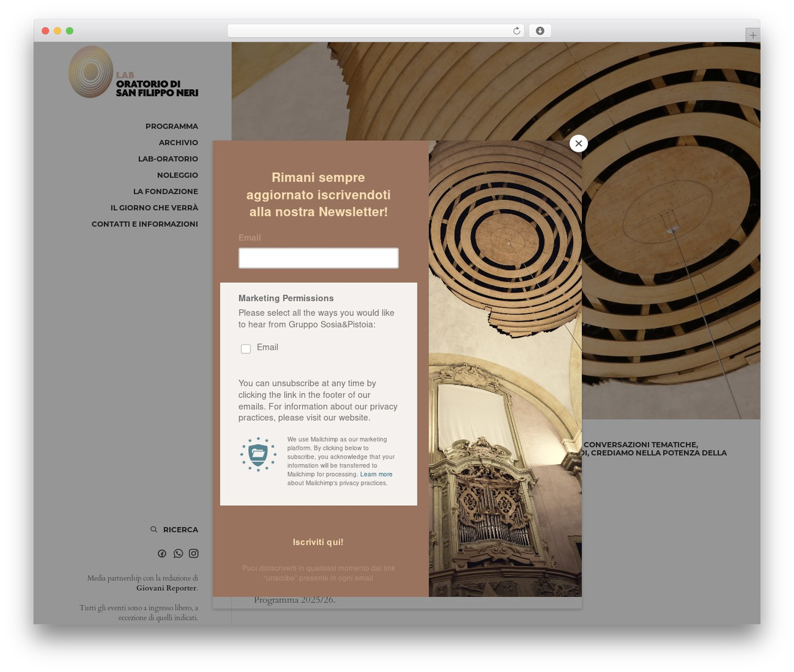The height and width of the screenshot is (672, 794).
Task: Click the 'Tutti gli eventi sono a ingresso libero' note
Action: coord(139,612)
